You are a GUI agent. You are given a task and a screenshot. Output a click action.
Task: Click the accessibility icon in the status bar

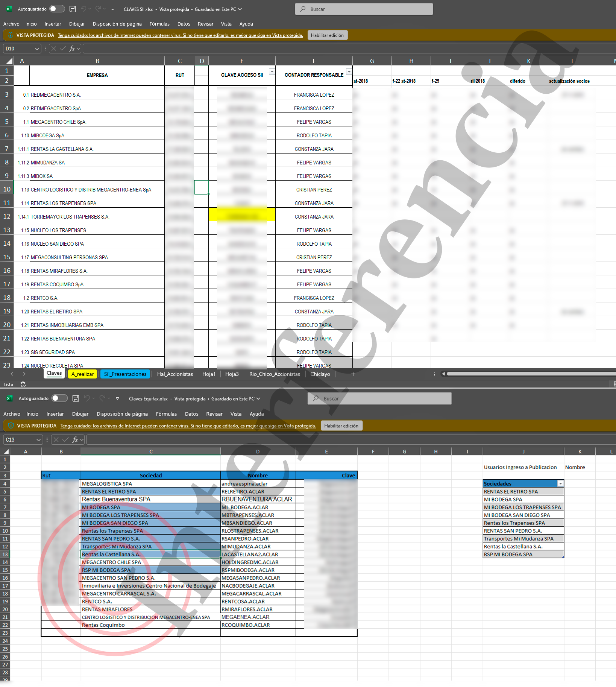click(x=23, y=384)
